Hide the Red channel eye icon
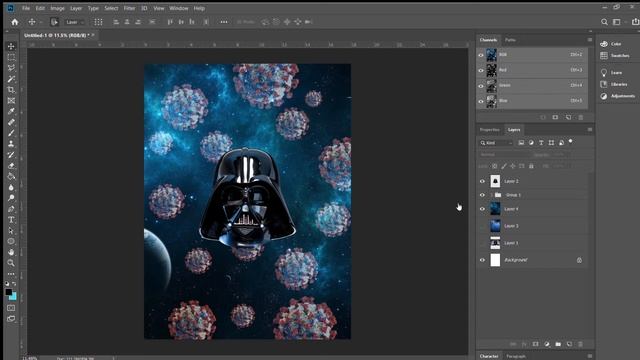 [x=481, y=71]
